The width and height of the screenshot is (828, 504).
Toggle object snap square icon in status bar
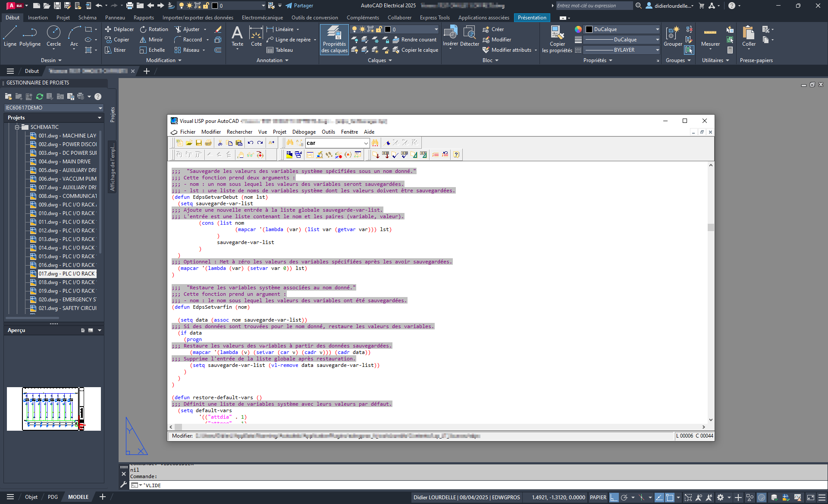coord(670,498)
